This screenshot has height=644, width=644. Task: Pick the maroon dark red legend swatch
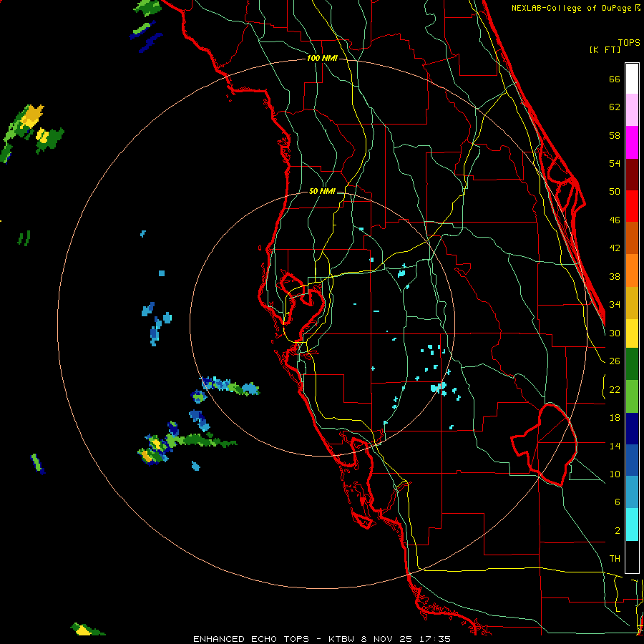click(632, 174)
